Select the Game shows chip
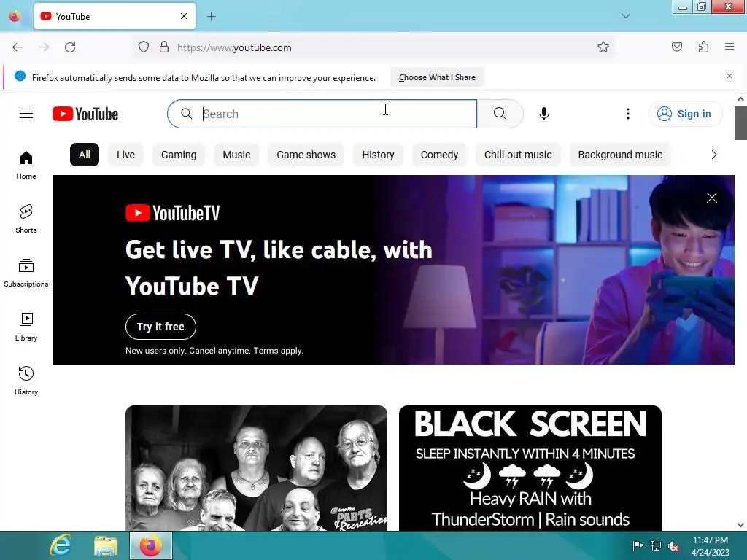Viewport: 747px width, 560px height. [306, 155]
